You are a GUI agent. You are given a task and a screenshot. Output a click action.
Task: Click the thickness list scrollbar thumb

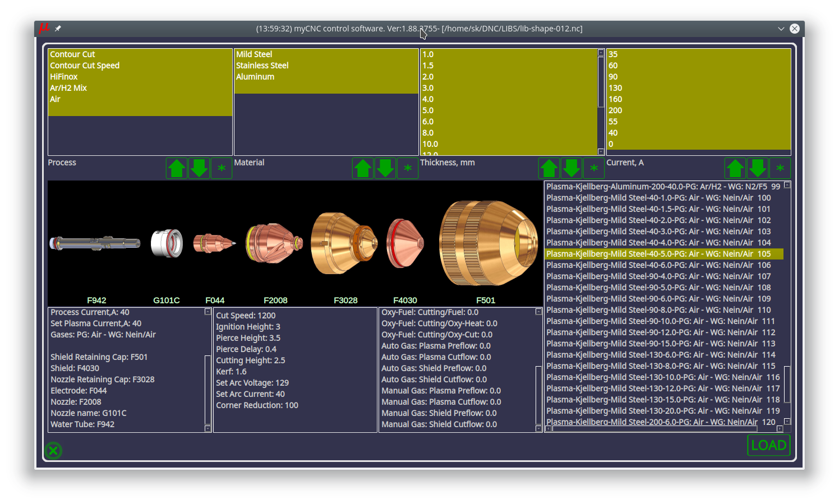point(601,82)
